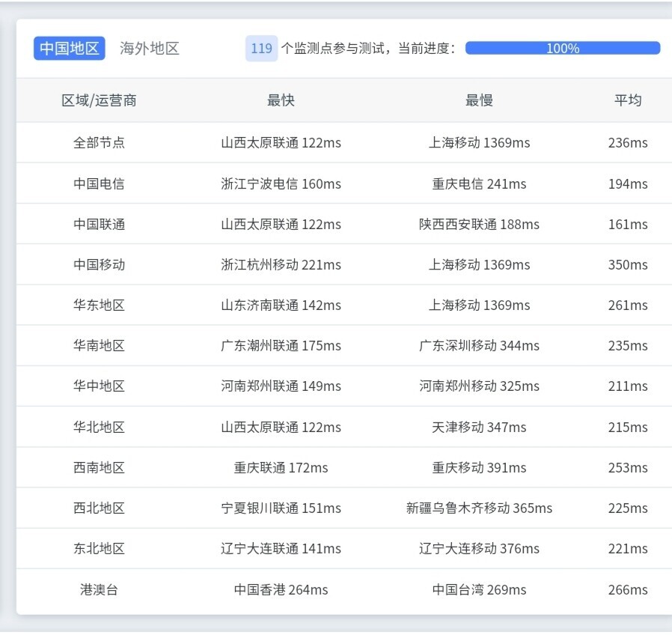Viewport: 672px width, 635px height.
Task: Switch to the 海外地区 tab
Action: click(149, 48)
